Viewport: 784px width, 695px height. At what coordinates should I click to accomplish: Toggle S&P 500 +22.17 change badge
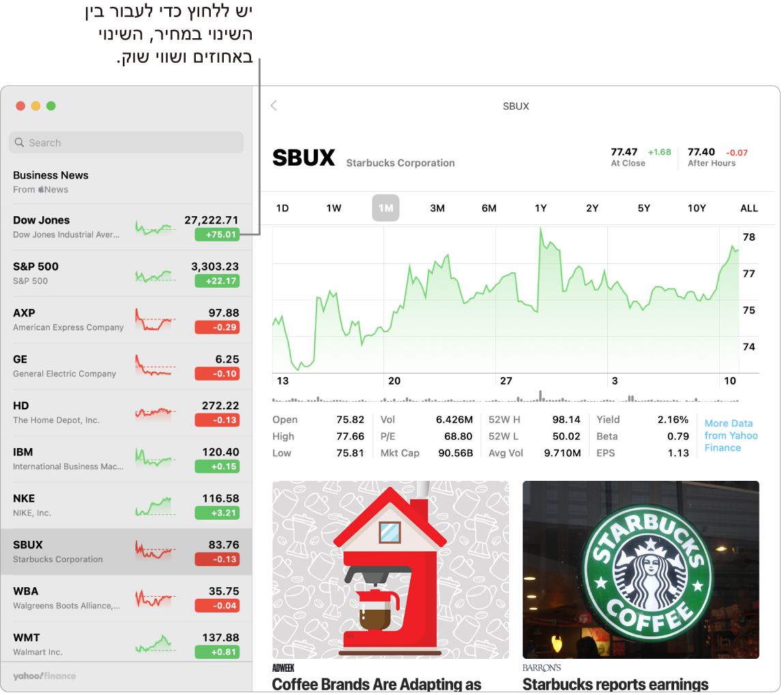pos(217,281)
